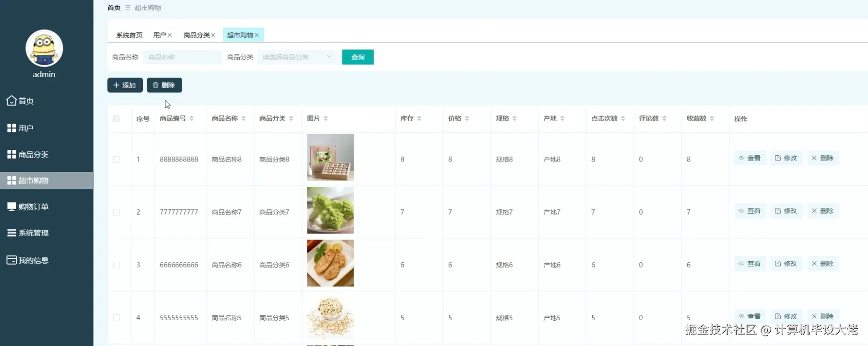This screenshot has height=346, width=868.
Task: Delete the 商品名称8 row
Action: pos(823,158)
